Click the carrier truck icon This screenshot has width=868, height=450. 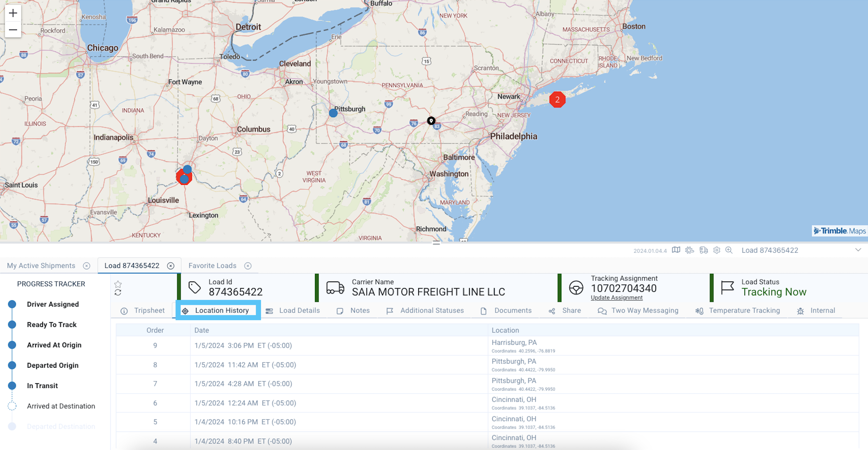pyautogui.click(x=335, y=288)
